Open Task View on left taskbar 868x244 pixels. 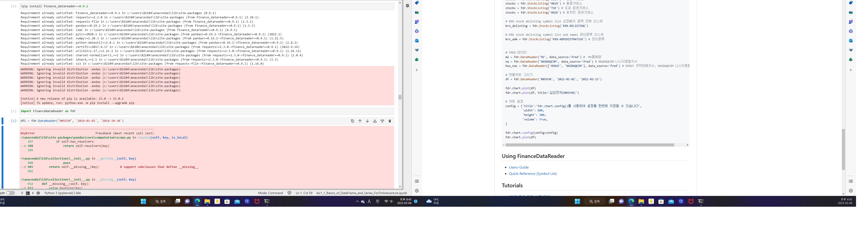[178, 202]
